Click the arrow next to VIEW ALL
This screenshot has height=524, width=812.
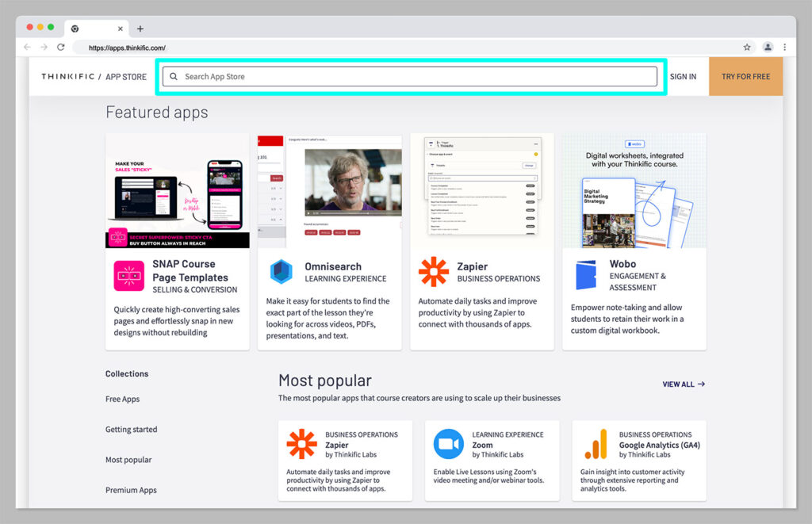pos(701,384)
